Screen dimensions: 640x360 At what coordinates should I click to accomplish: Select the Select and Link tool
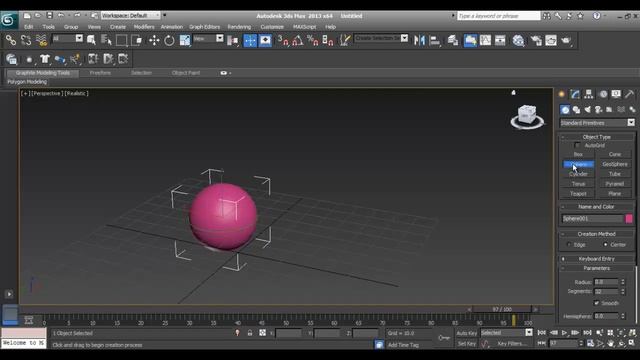pyautogui.click(x=11, y=40)
